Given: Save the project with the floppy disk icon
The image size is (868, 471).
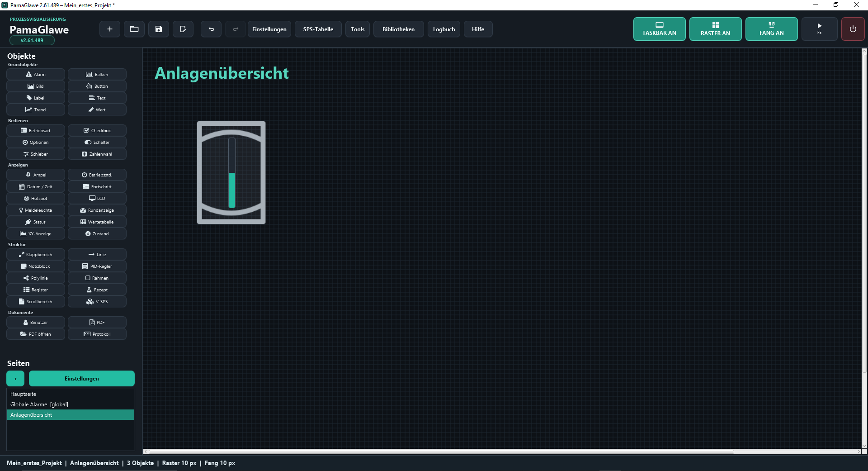Looking at the screenshot, I should coord(159,29).
